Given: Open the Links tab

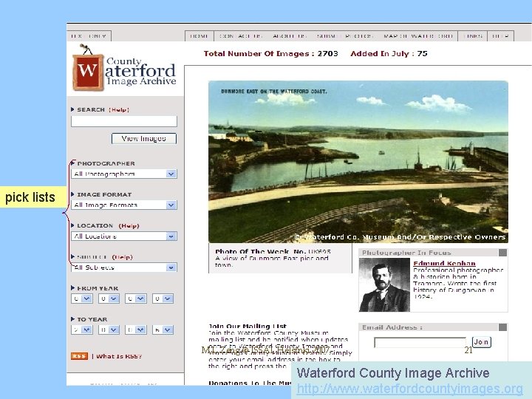Looking at the screenshot, I should click(x=473, y=36).
